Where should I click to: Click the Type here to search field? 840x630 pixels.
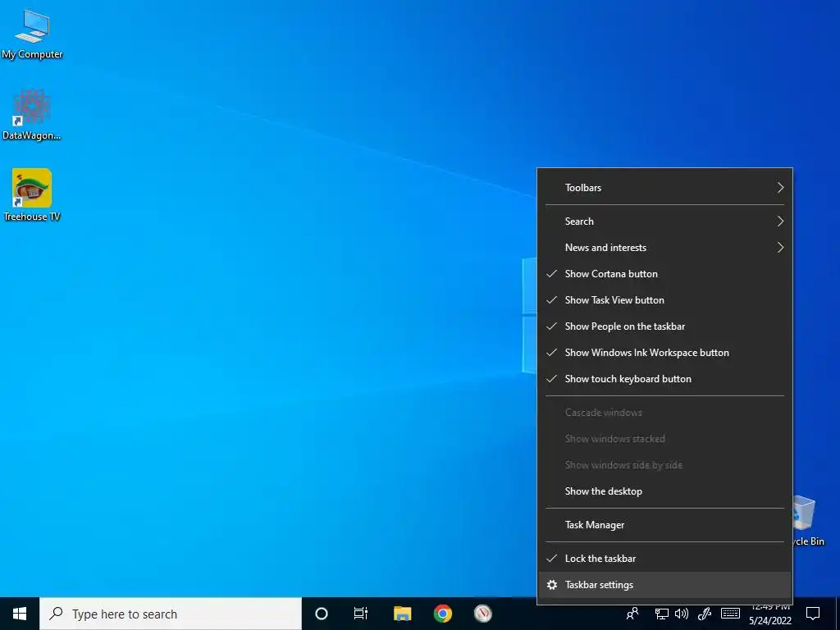click(171, 614)
